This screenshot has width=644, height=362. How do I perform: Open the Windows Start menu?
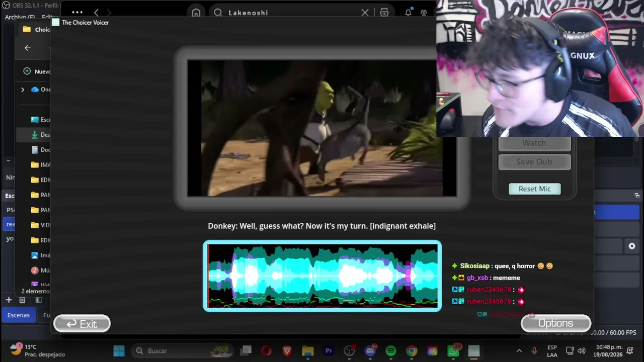[119, 351]
